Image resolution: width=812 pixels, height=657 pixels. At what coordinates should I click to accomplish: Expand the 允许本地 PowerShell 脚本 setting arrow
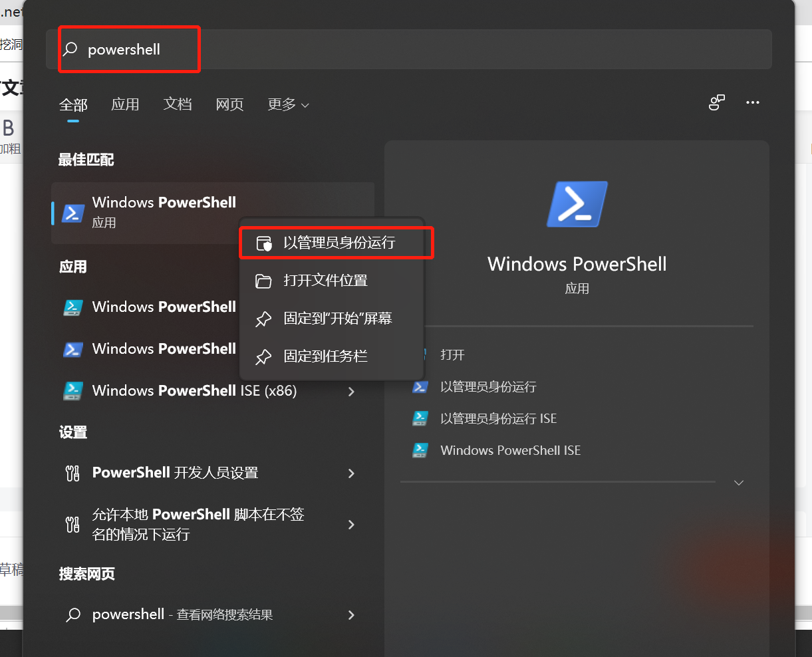(351, 525)
